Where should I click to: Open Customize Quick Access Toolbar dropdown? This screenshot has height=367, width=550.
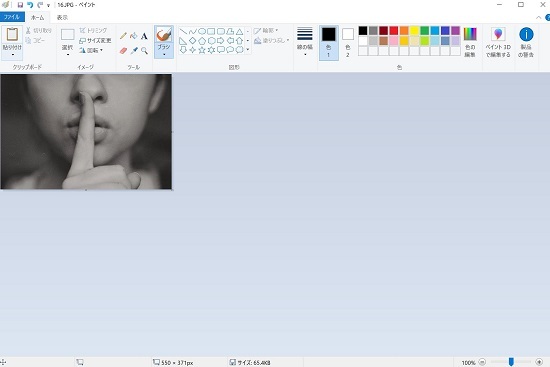48,5
